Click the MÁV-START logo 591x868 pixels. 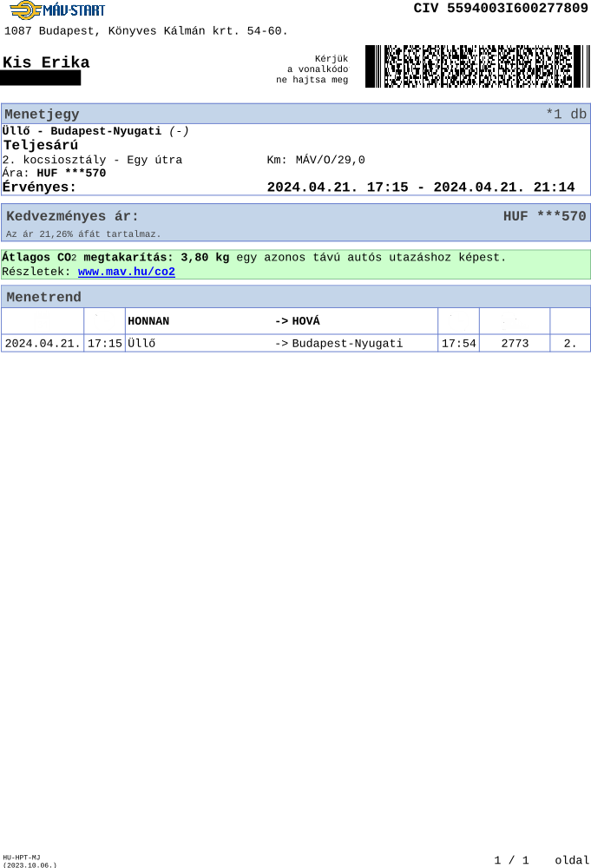(x=57, y=10)
